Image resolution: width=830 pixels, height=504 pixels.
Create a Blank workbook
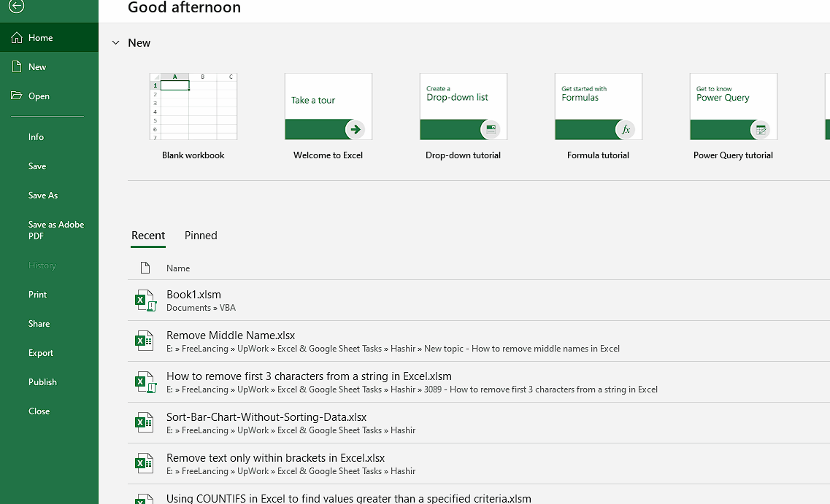(x=193, y=106)
